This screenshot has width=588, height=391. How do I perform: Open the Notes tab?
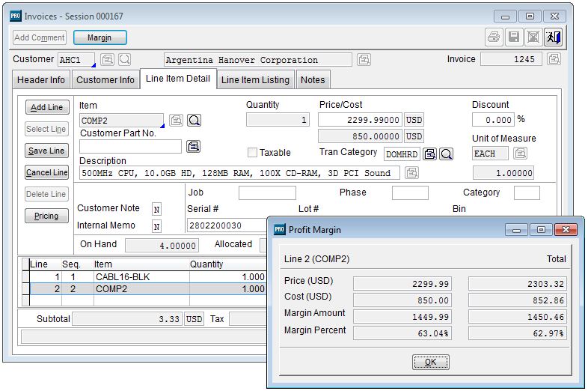coord(313,79)
